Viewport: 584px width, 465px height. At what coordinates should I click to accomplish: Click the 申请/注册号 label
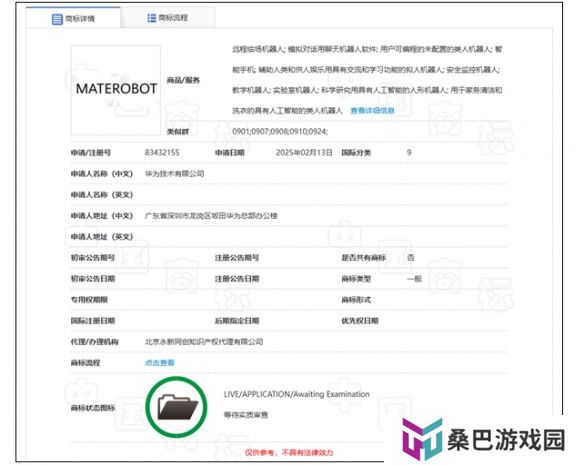(91, 152)
